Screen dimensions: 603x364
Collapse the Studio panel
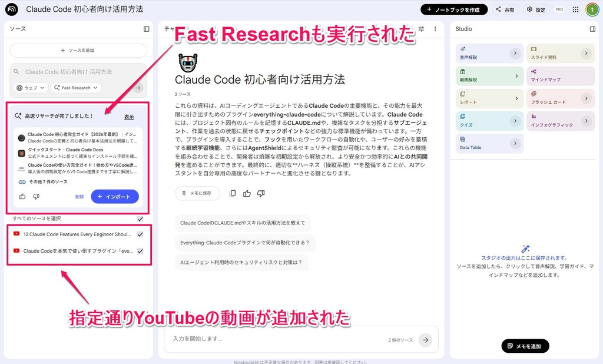click(x=592, y=29)
